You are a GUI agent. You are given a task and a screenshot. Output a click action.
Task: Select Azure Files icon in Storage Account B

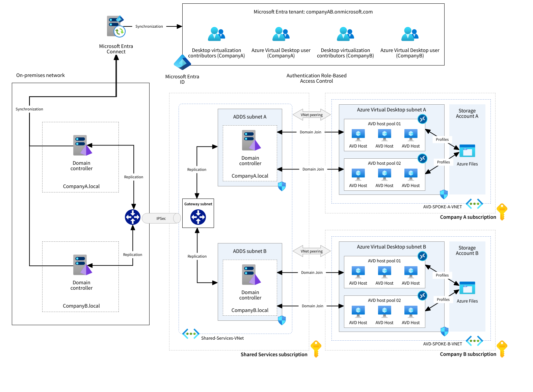(x=467, y=288)
